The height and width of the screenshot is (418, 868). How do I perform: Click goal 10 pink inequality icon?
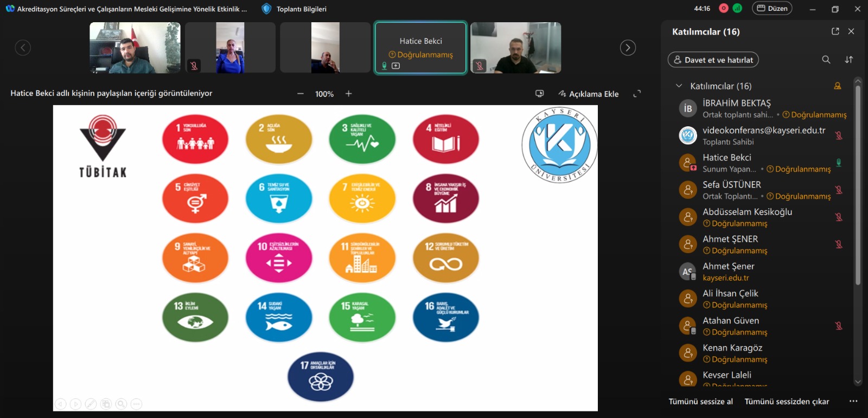coord(279,258)
